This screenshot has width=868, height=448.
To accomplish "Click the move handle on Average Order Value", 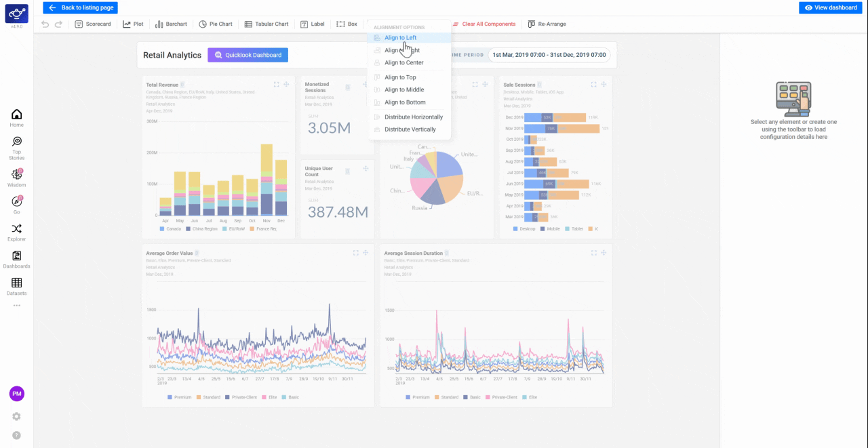I will (x=366, y=253).
